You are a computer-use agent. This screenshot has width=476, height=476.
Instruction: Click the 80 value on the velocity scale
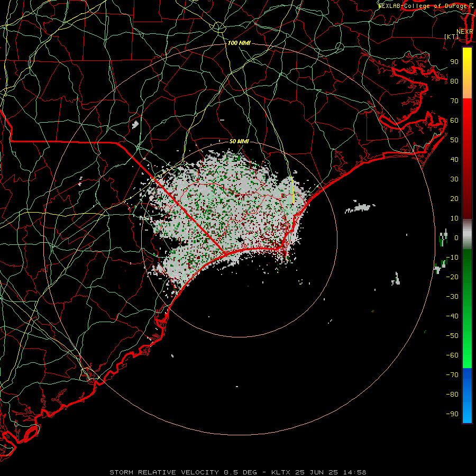coord(454,81)
